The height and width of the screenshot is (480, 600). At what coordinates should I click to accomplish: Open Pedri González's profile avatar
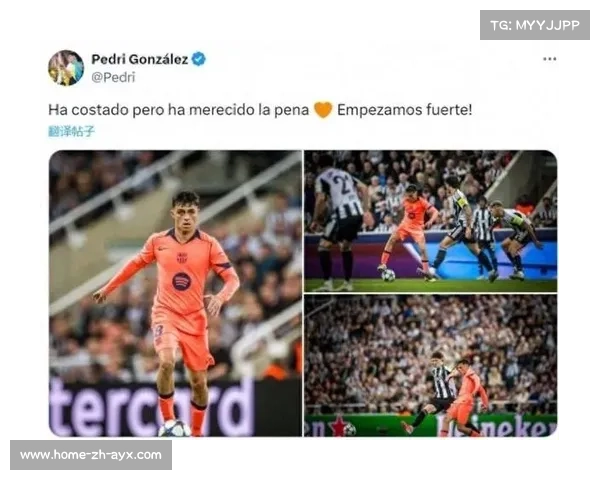(66, 68)
